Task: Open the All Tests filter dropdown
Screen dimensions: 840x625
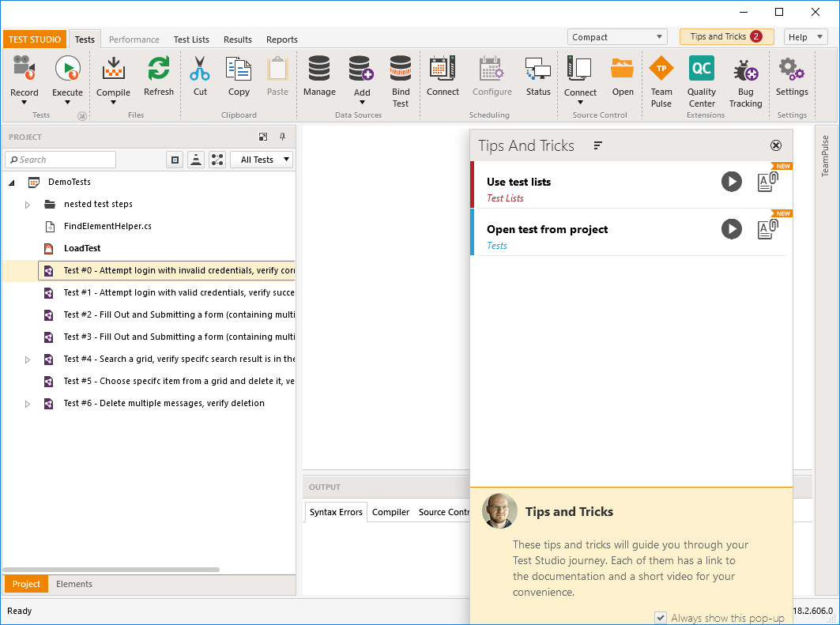Action: coord(262,160)
